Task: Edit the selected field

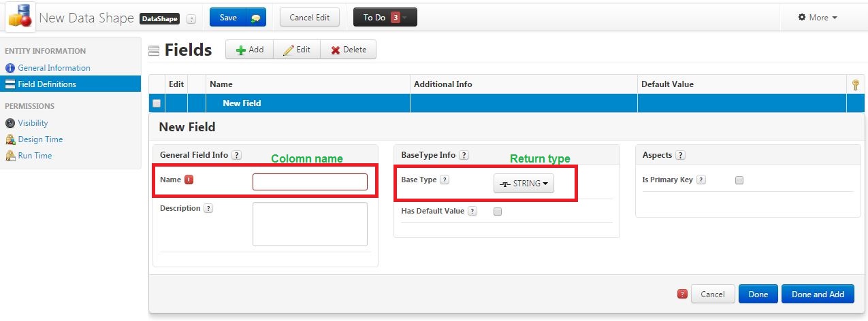Action: click(297, 50)
